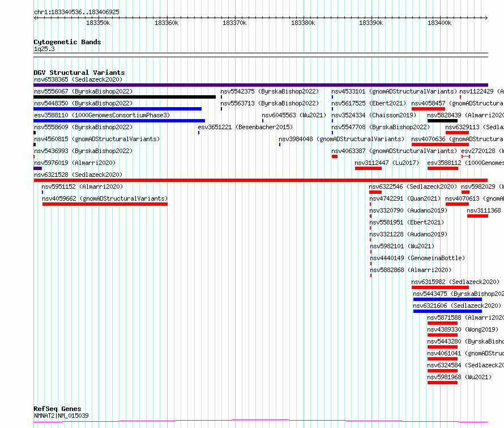Open nsv6322546 (Sedlazeck2020) label
The width and height of the screenshot is (504, 428).
click(x=413, y=187)
